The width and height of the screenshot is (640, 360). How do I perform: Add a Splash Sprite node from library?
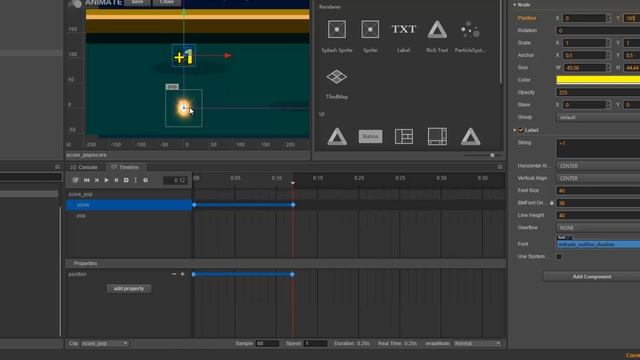pyautogui.click(x=337, y=29)
